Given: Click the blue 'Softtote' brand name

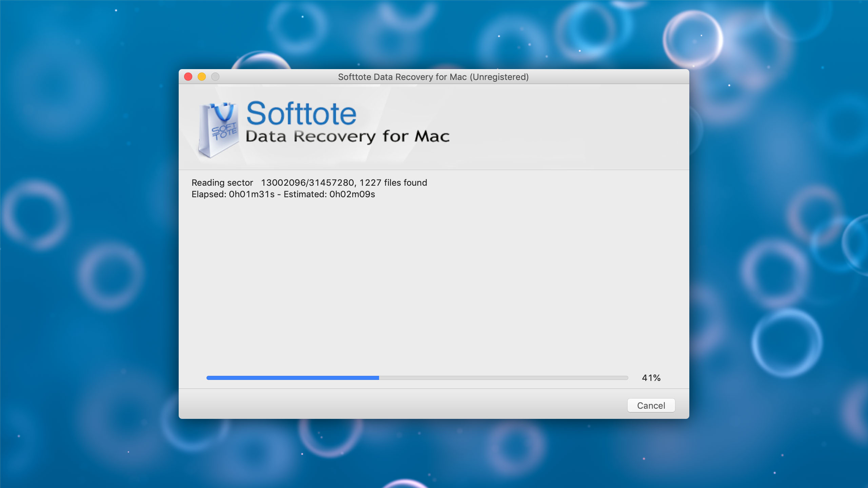Looking at the screenshot, I should (x=301, y=114).
